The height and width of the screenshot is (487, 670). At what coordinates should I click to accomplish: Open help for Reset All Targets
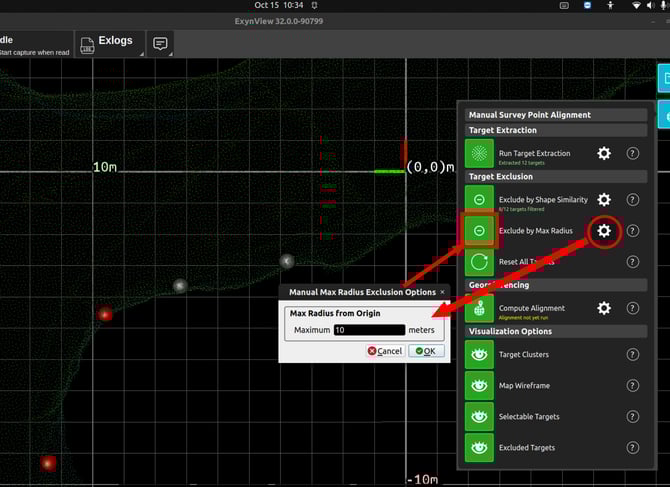pyautogui.click(x=633, y=262)
